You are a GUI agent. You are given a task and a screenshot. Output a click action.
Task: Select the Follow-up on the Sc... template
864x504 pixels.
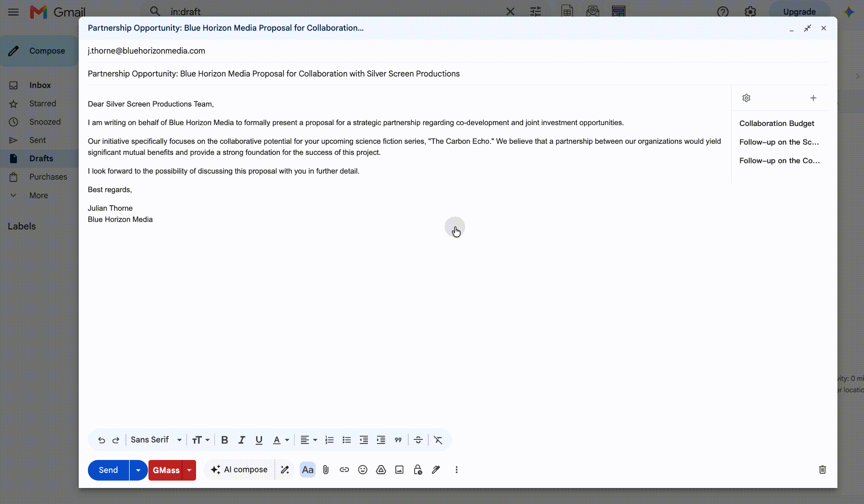(779, 142)
